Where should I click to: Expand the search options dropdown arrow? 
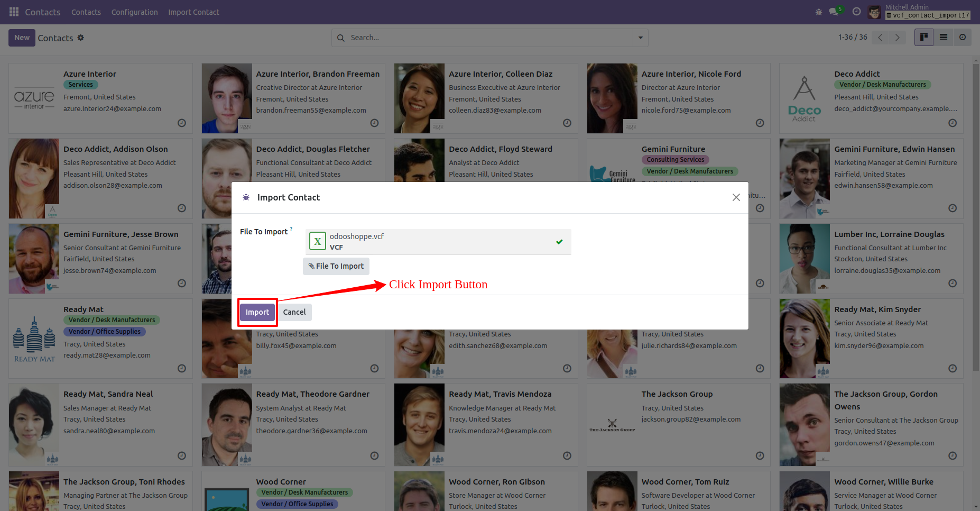[x=641, y=38]
